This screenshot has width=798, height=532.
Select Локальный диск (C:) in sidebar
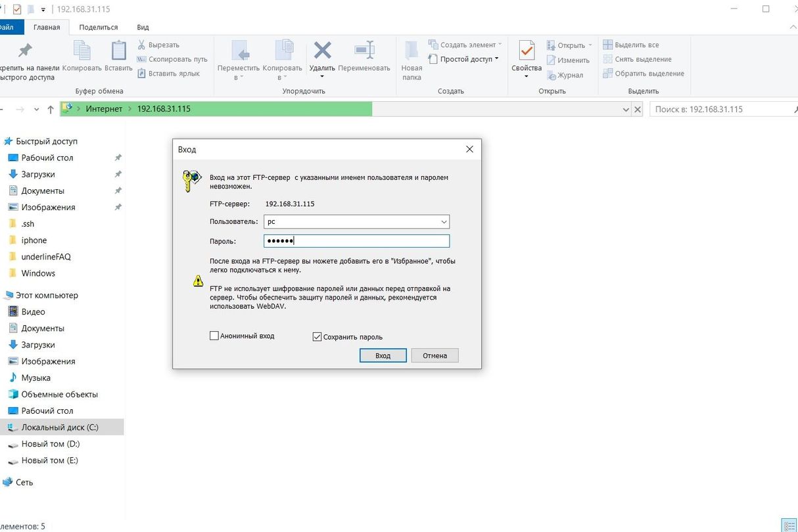(59, 427)
